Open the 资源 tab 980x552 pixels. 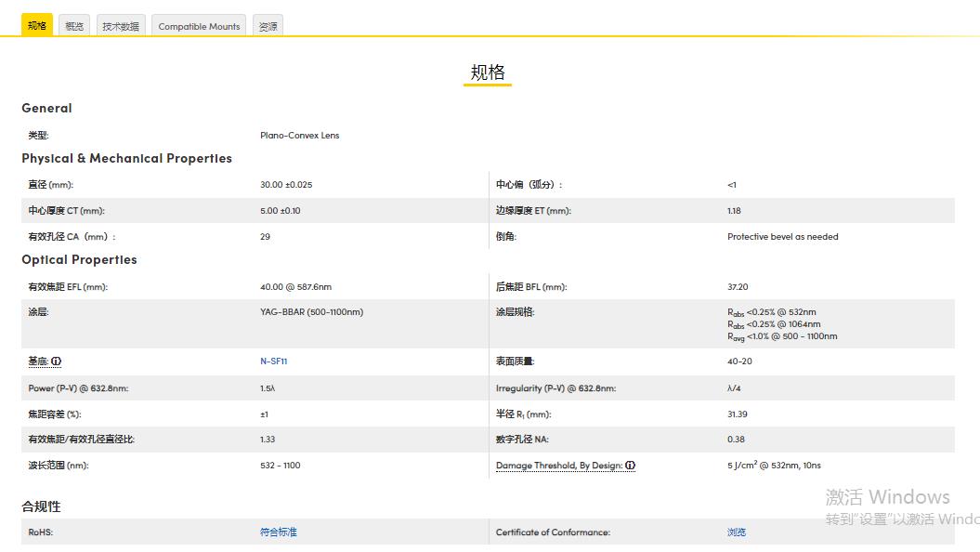268,25
